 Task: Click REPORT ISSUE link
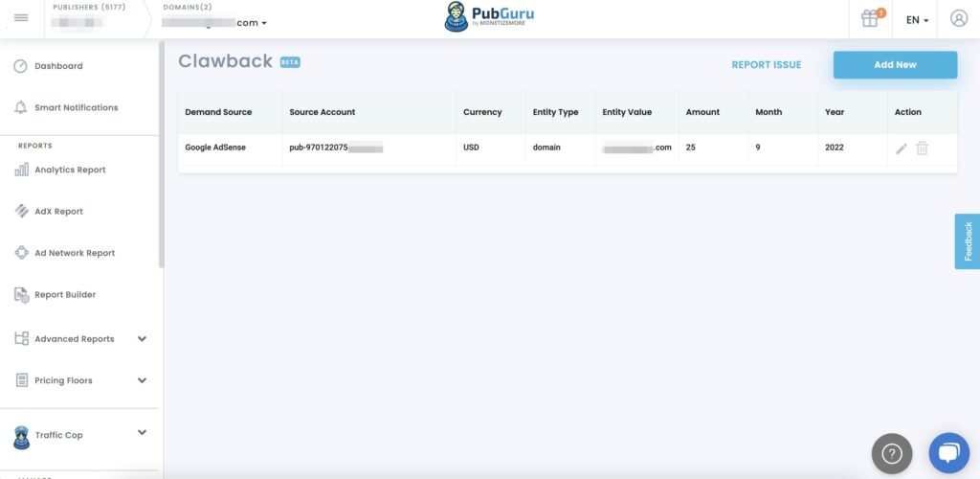point(767,65)
